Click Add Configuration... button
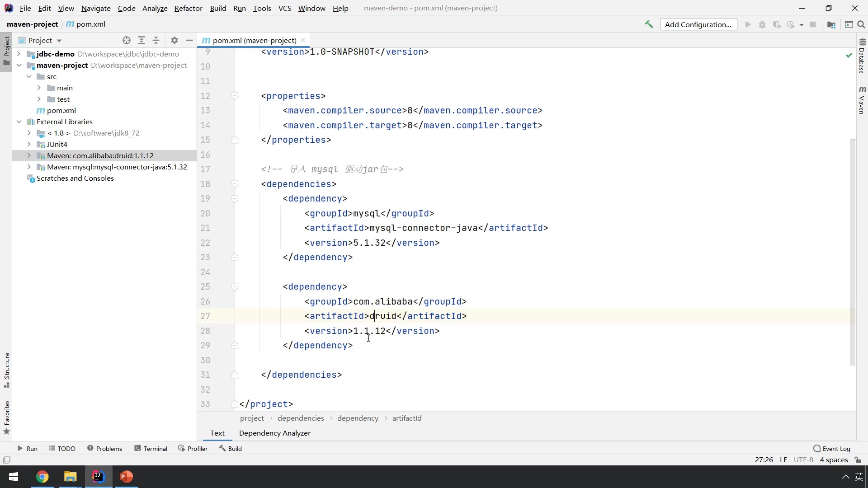Image resolution: width=868 pixels, height=488 pixels. pyautogui.click(x=698, y=24)
